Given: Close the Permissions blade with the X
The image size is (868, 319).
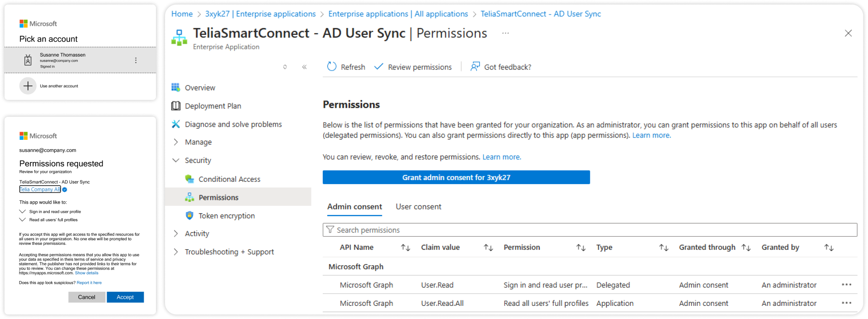Looking at the screenshot, I should pos(848,33).
